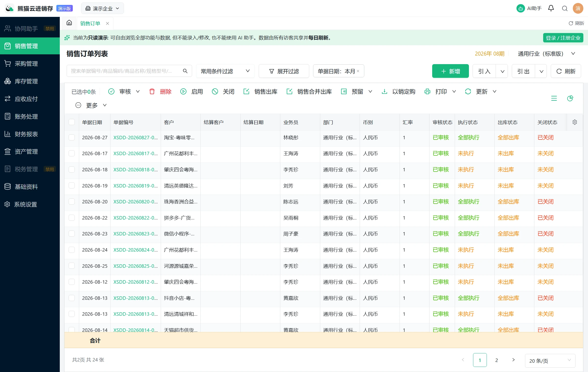This screenshot has width=588, height=372.
Task: Click the 更新 toolbar item
Action: 481,92
